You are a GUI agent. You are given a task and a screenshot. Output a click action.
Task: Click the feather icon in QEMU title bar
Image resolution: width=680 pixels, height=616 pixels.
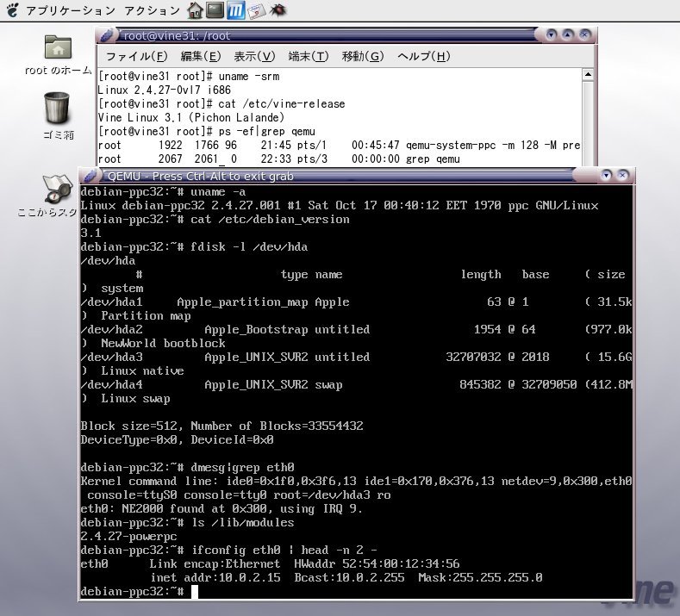[x=90, y=176]
